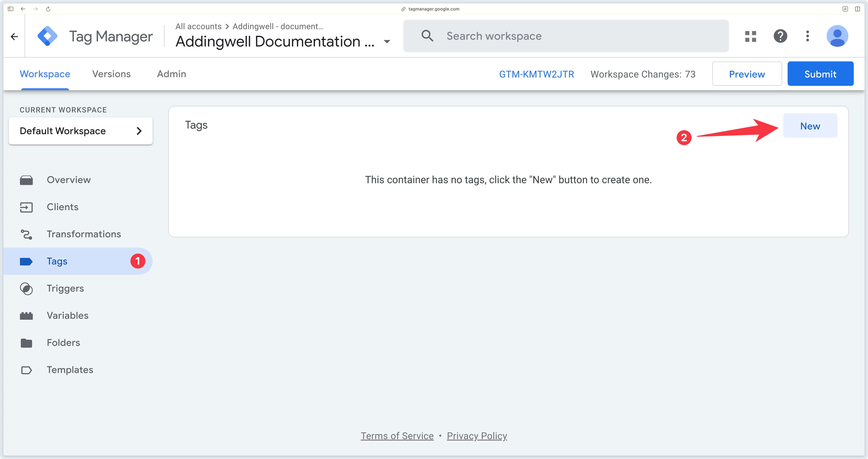Click the browser split view icon
This screenshot has width=868, height=459.
857,9
